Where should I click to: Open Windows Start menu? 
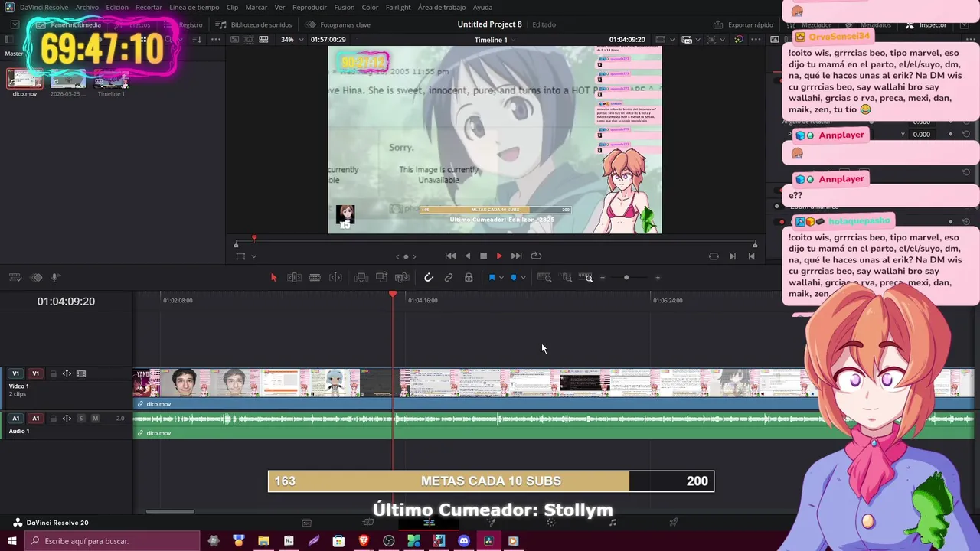[x=11, y=541]
